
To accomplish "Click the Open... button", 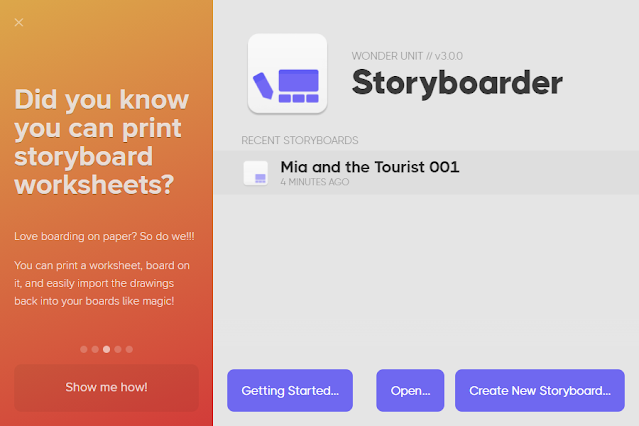I will tap(410, 391).
